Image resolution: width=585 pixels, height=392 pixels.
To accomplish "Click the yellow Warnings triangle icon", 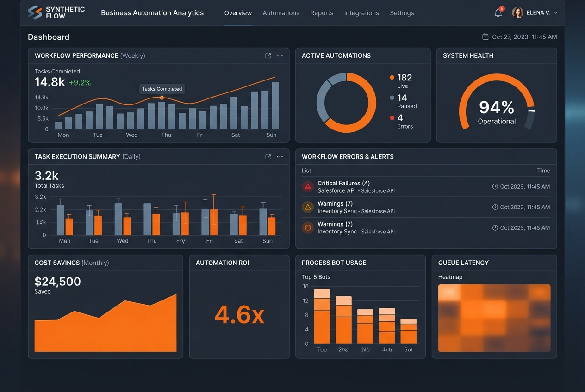I will pyautogui.click(x=308, y=207).
